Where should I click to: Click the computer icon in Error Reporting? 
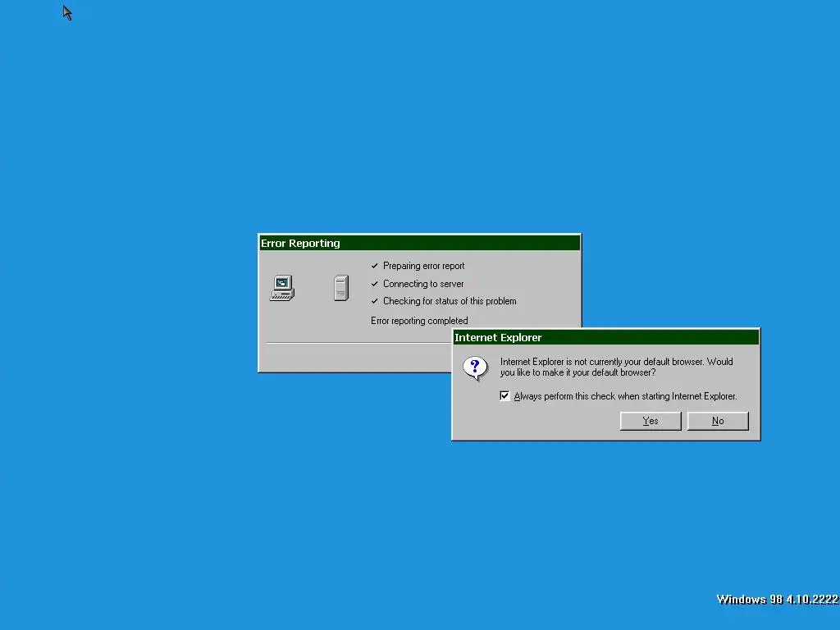pyautogui.click(x=282, y=288)
